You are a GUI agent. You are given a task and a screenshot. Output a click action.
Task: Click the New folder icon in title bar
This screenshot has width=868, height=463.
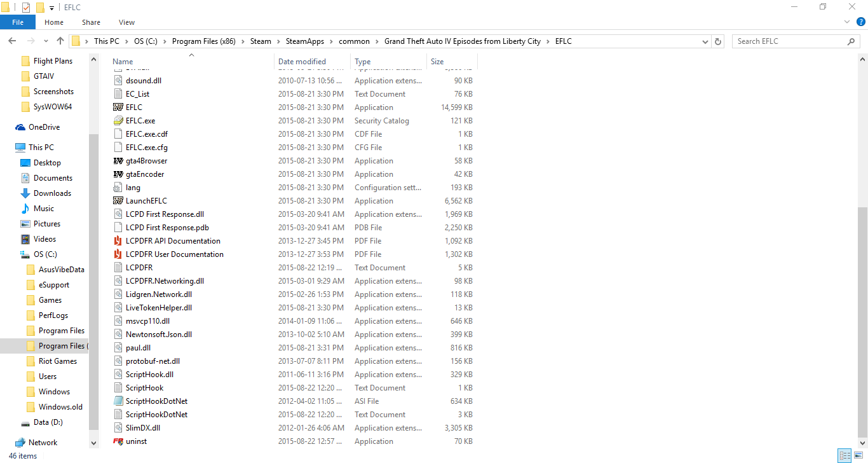(39, 7)
